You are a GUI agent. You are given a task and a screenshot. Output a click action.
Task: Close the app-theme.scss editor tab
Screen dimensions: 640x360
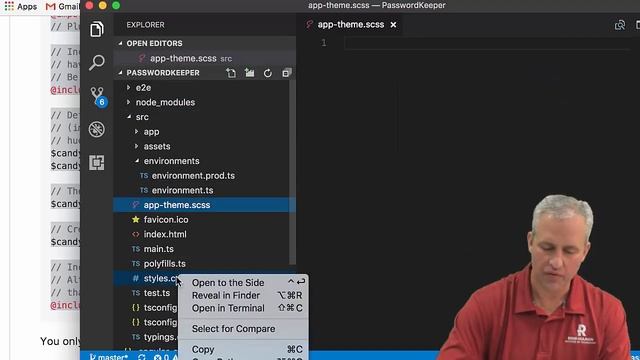click(393, 25)
